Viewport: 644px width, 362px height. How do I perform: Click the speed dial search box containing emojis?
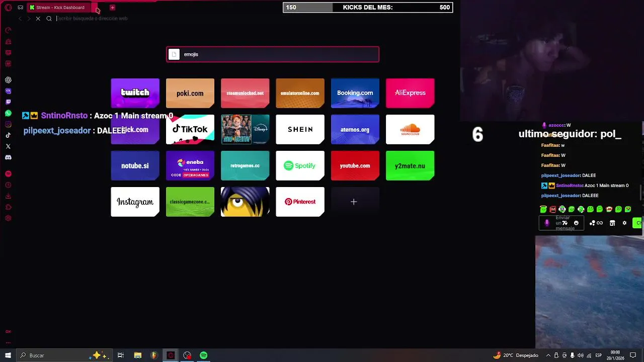[272, 54]
